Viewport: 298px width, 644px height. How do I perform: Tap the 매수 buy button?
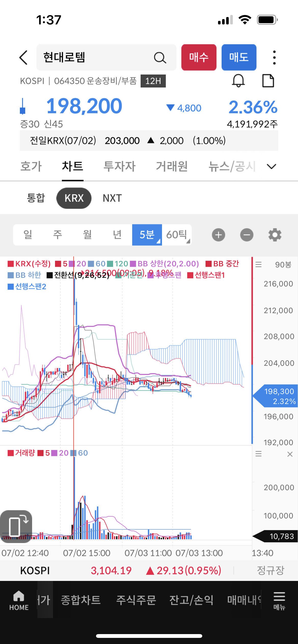(x=199, y=57)
